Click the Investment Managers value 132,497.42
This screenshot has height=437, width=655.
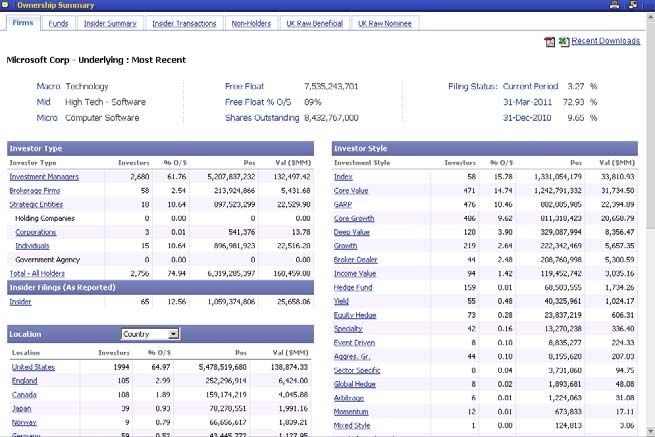click(x=292, y=177)
